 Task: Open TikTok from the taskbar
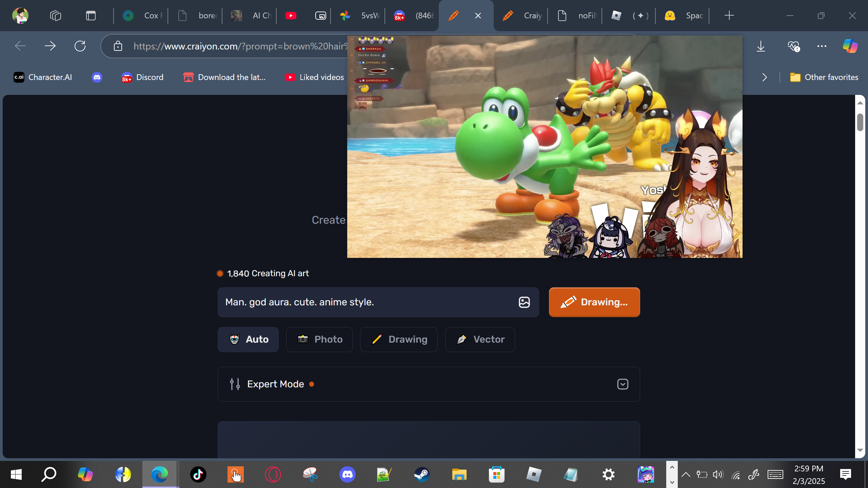198,474
